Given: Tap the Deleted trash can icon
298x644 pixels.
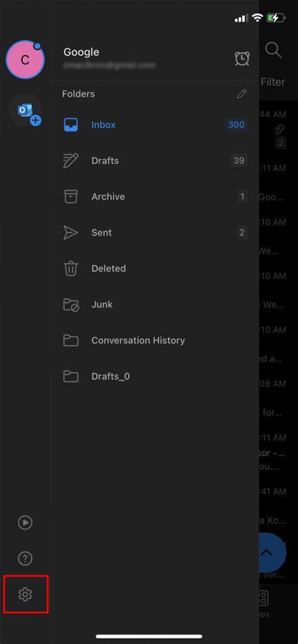Looking at the screenshot, I should (70, 268).
